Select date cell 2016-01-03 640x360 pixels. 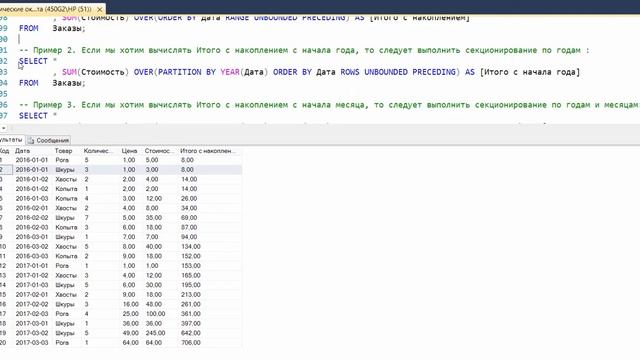(32, 198)
